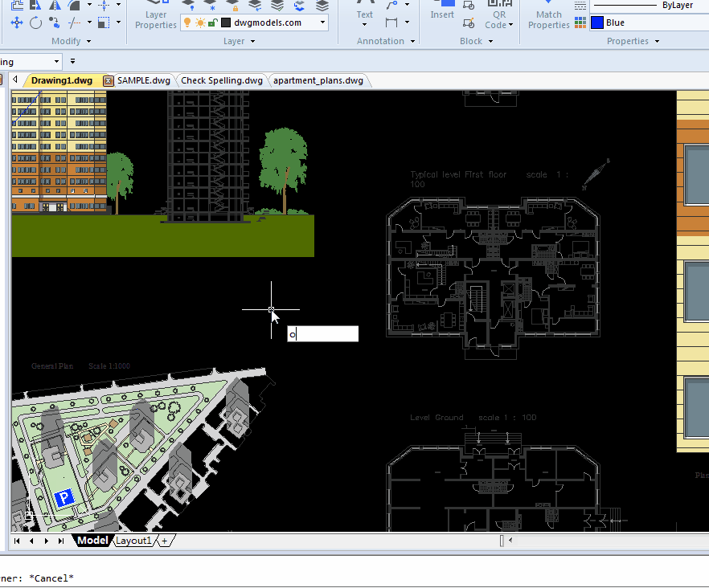Select the Leader annotation tool
Image resolution: width=709 pixels, height=588 pixels.
click(391, 5)
